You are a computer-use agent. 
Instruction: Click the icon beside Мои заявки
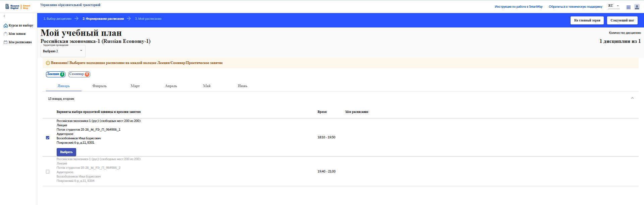click(x=5, y=34)
